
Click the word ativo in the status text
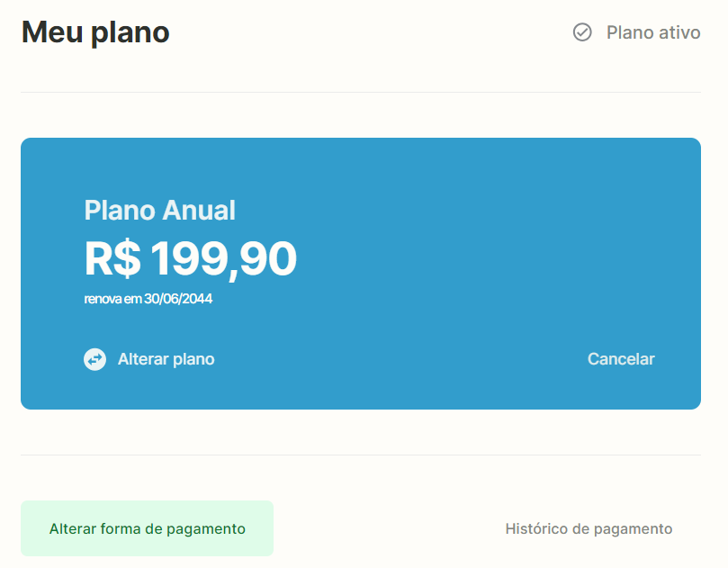(679, 32)
